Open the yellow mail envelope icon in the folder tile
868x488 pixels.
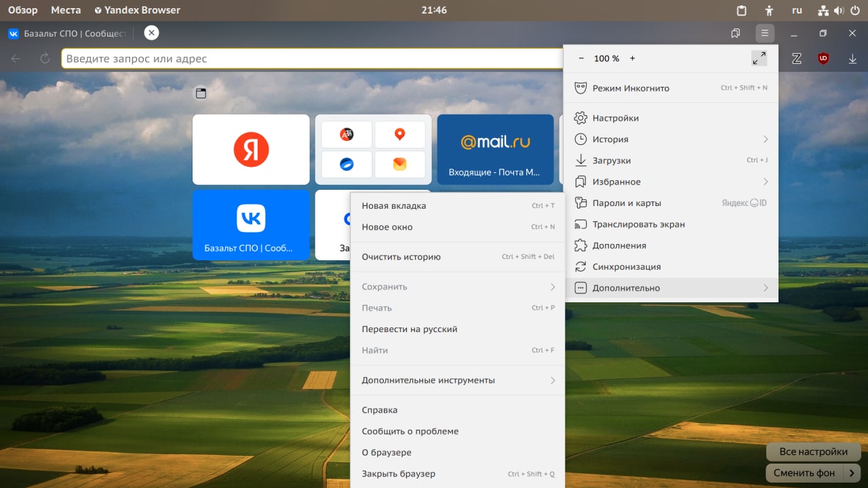pyautogui.click(x=399, y=165)
